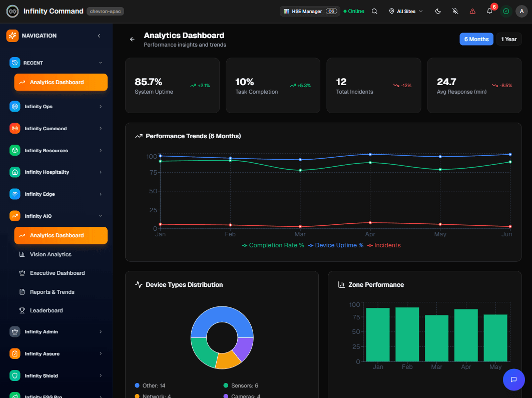Image resolution: width=532 pixels, height=398 pixels.
Task: Expand Infinity Admin chevron
Action: coord(101,332)
